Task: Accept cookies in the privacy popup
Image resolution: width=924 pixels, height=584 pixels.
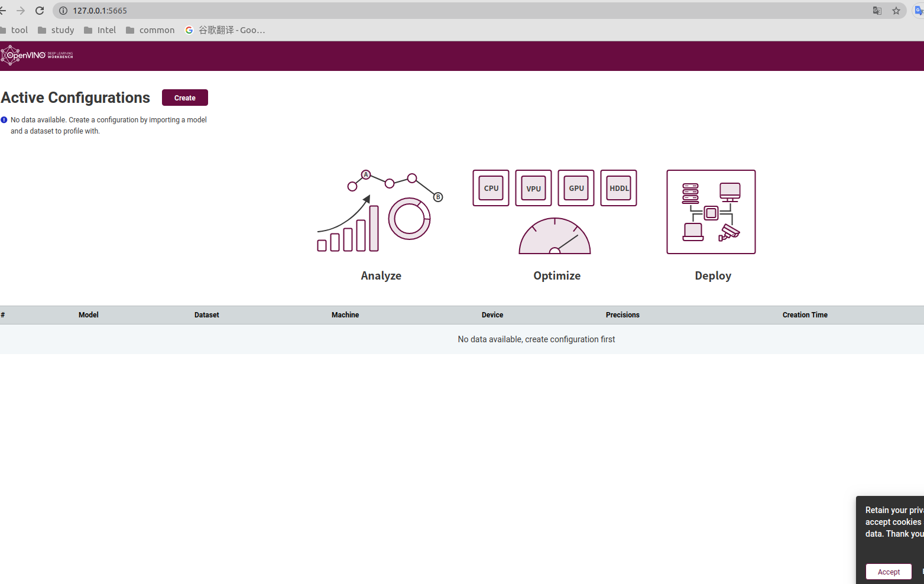Action: [x=889, y=572]
